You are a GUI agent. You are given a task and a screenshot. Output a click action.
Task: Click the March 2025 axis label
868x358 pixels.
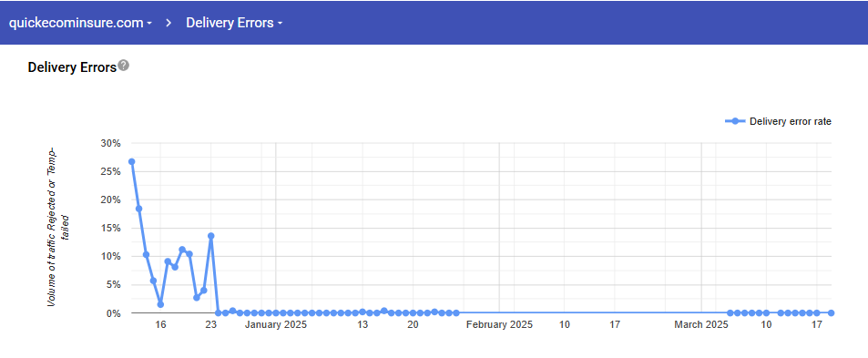click(x=701, y=325)
